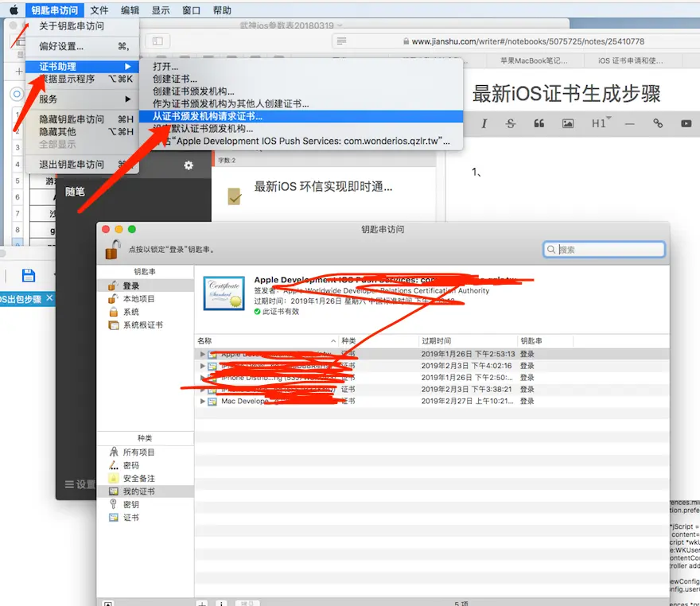The width and height of the screenshot is (700, 606).
Task: Show the 证书 category at bottom
Action: [146, 518]
